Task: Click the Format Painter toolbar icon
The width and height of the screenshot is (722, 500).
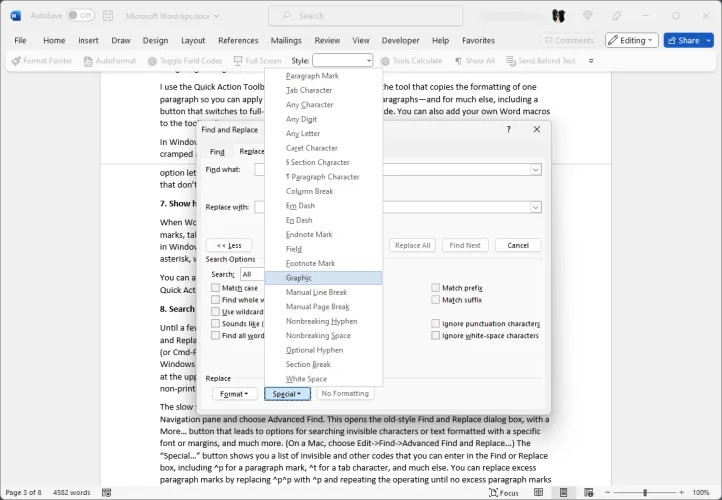Action: pos(15,61)
